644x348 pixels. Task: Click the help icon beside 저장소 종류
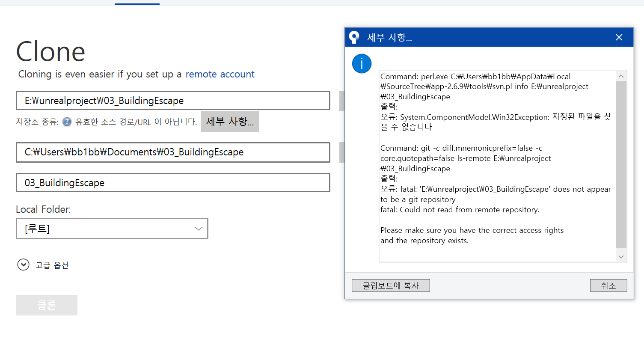coord(67,122)
